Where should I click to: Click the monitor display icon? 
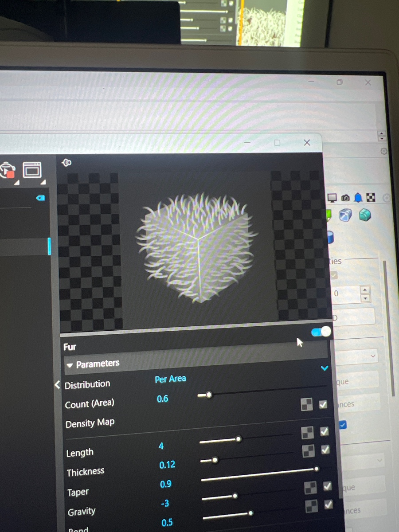tap(332, 198)
